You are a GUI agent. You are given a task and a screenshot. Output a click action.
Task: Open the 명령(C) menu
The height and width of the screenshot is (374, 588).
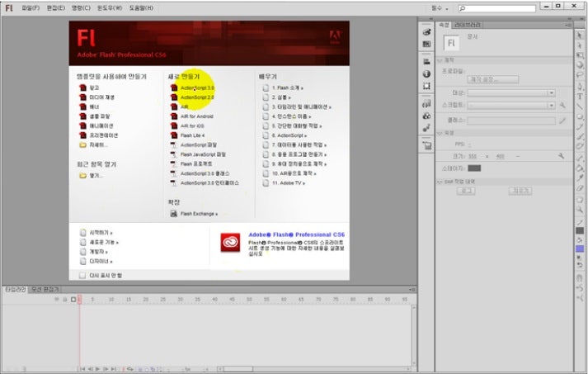[x=81, y=8]
